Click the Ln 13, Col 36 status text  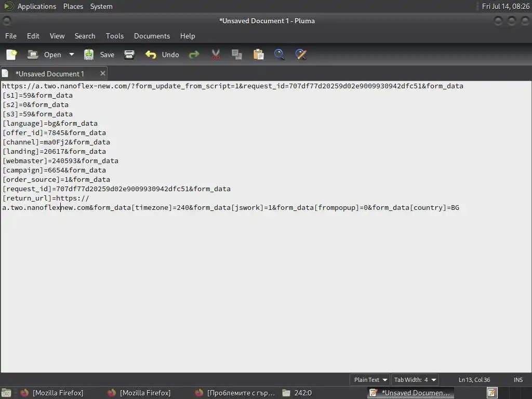click(x=474, y=380)
